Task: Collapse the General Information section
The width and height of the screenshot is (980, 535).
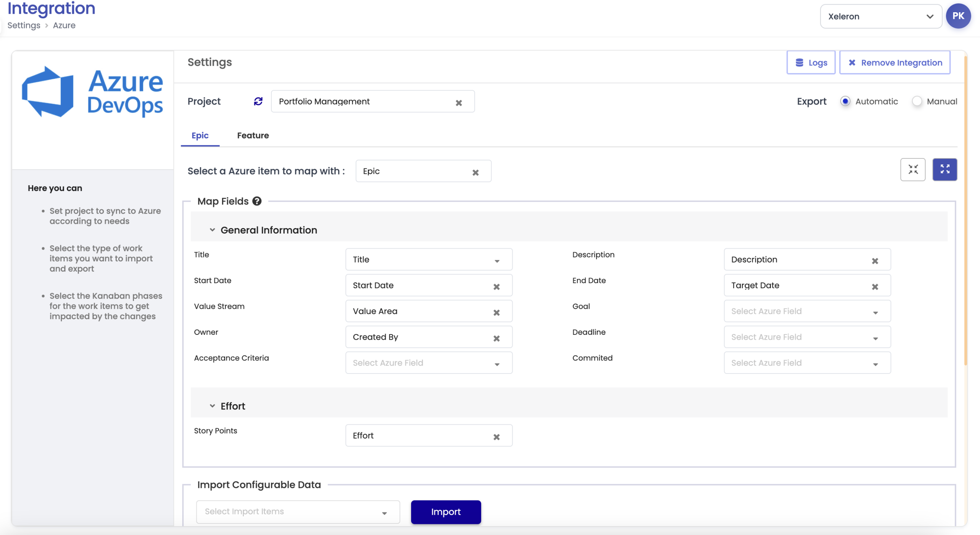Action: [x=212, y=230]
